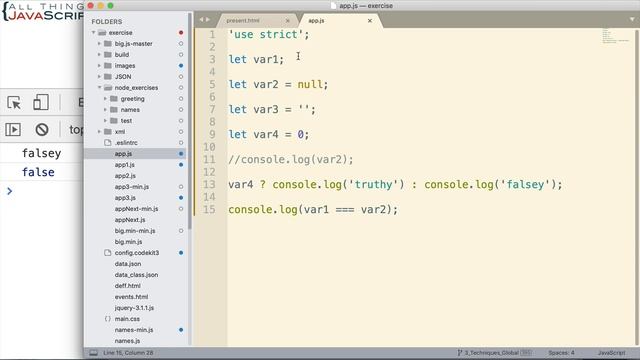Click the build folder icon

tap(108, 54)
